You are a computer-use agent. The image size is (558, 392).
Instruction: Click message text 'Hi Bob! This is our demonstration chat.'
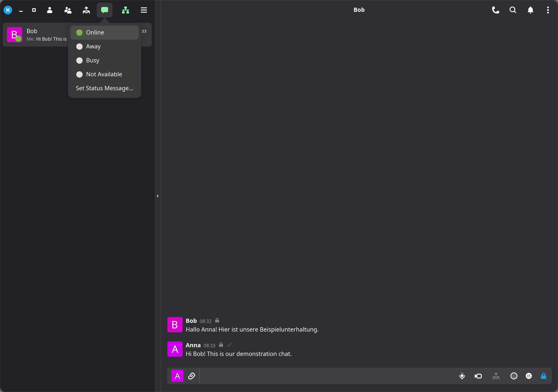[239, 354]
